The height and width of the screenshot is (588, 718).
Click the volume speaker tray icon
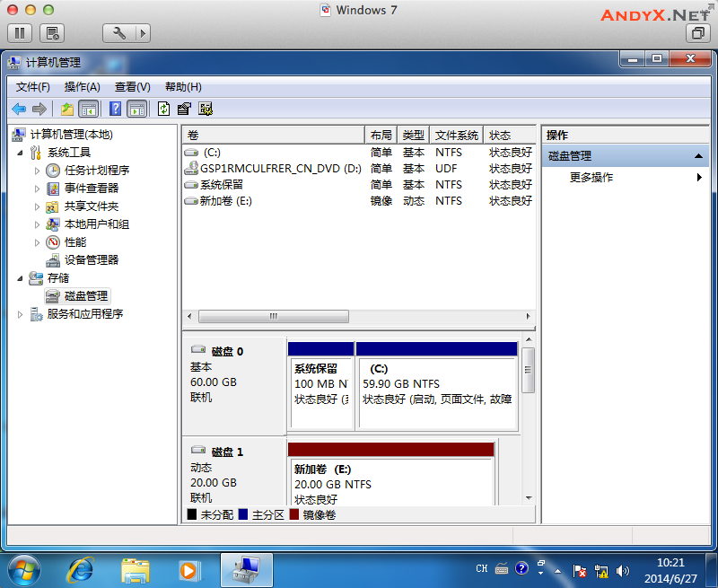coord(623,571)
